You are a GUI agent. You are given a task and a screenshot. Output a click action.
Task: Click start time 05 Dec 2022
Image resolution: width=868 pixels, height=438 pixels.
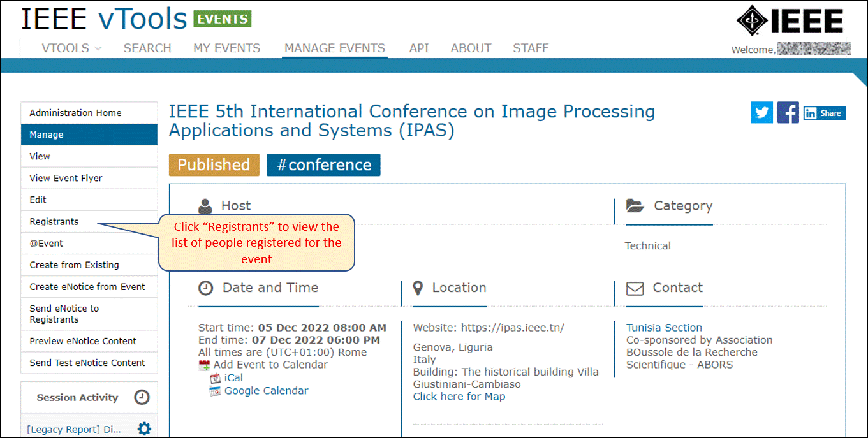322,328
